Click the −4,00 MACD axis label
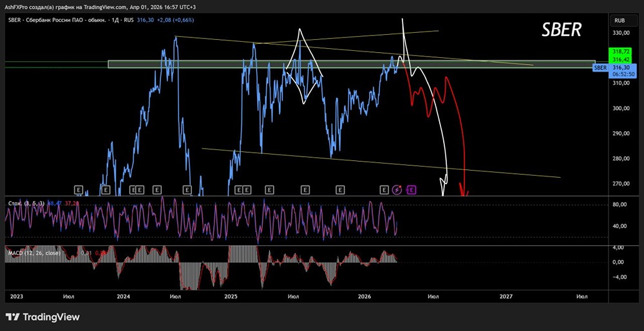Viewport: 644px width, 331px height. pyautogui.click(x=621, y=277)
